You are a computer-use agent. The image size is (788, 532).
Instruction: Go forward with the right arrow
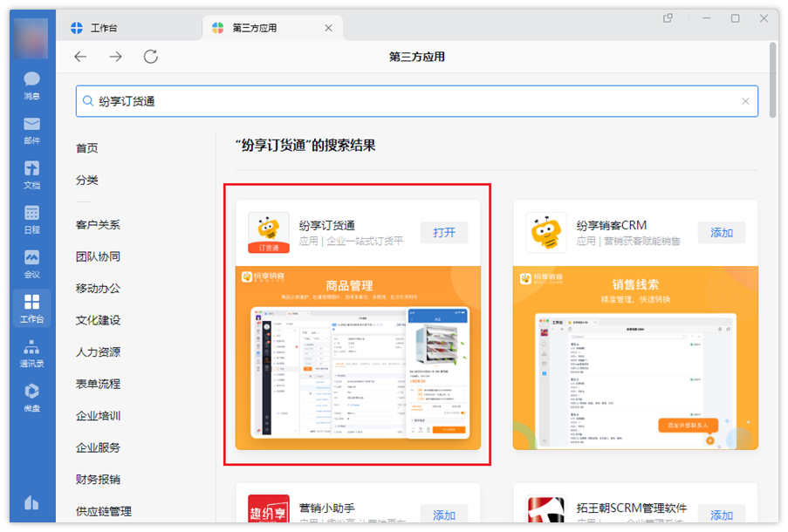click(x=115, y=57)
